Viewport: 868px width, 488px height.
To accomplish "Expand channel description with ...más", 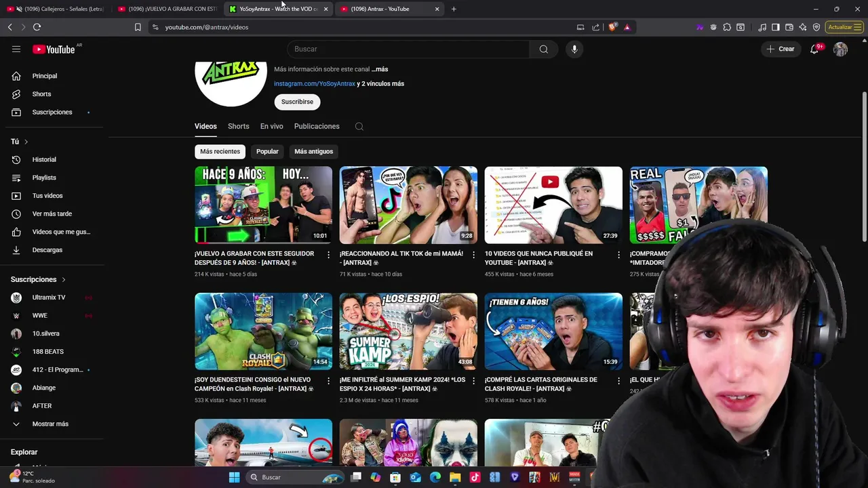I will (x=379, y=69).
